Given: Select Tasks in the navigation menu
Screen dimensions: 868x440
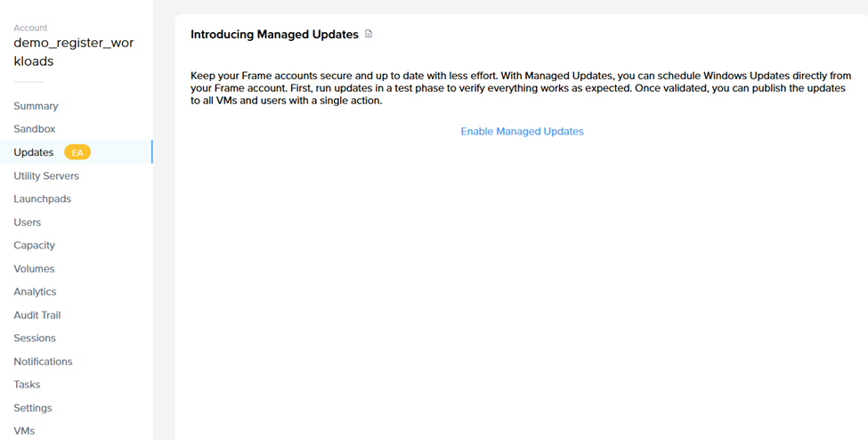Looking at the screenshot, I should coord(27,385).
